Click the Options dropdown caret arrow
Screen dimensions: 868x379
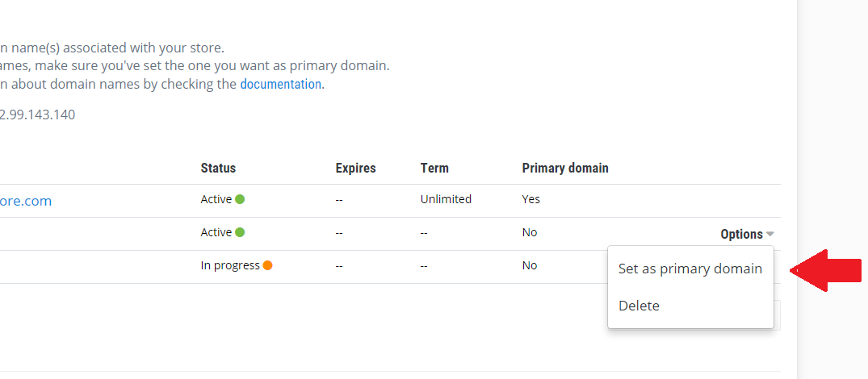pyautogui.click(x=770, y=234)
